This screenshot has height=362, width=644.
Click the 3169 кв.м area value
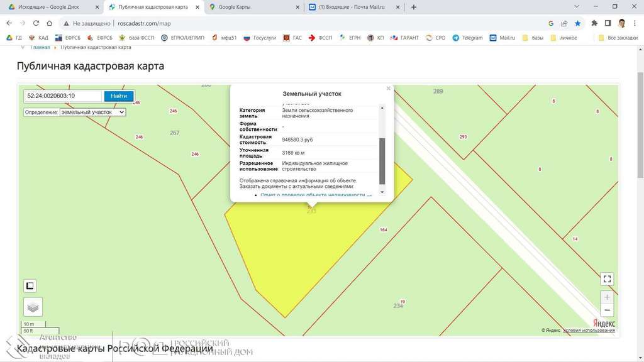tap(293, 153)
